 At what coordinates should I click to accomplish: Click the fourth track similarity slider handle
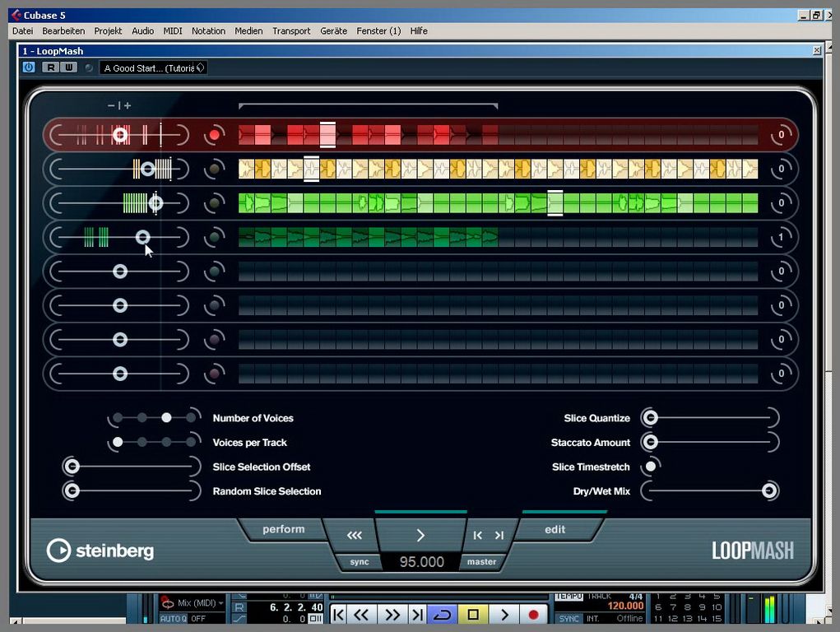(142, 238)
